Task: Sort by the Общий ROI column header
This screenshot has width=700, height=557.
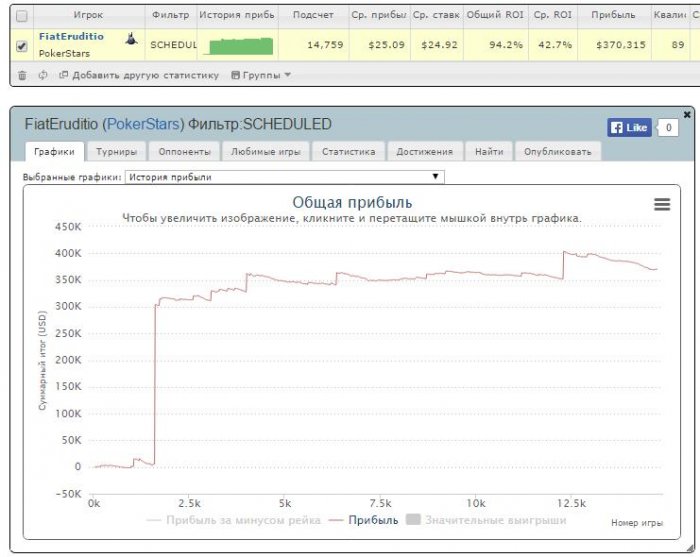Action: tap(496, 15)
